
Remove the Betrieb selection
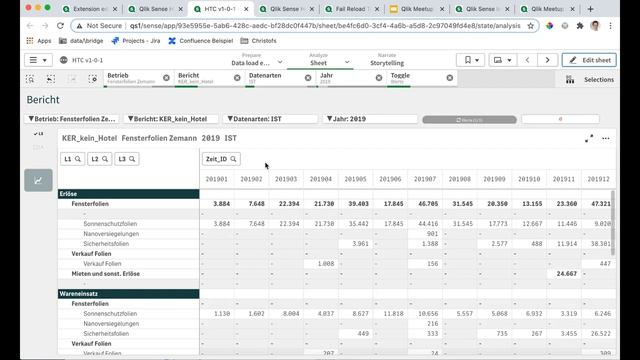pyautogui.click(x=166, y=78)
